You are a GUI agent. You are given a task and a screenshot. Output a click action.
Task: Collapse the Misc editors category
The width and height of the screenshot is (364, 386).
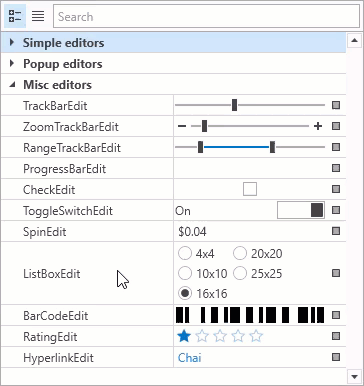click(x=12, y=85)
